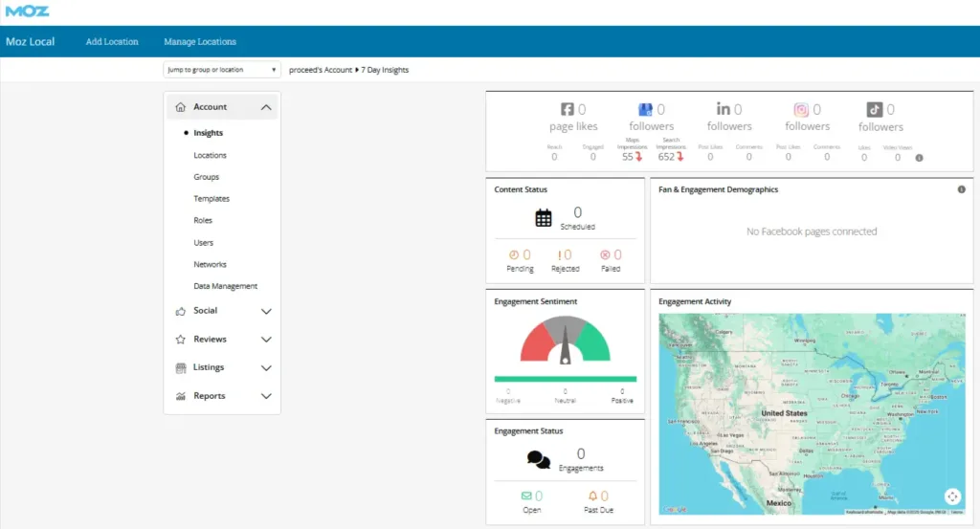Expand the Reviews section chevron
This screenshot has height=529, width=980.
(x=266, y=340)
